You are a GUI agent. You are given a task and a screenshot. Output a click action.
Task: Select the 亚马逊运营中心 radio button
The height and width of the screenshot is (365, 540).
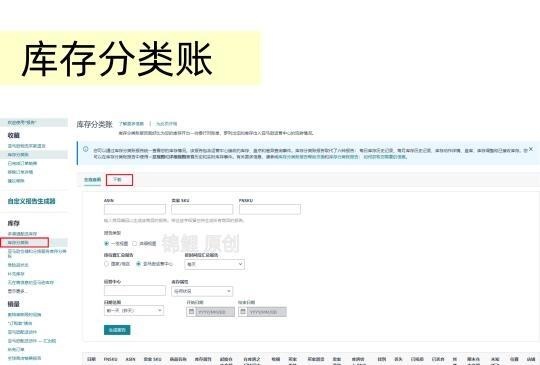coord(138,264)
